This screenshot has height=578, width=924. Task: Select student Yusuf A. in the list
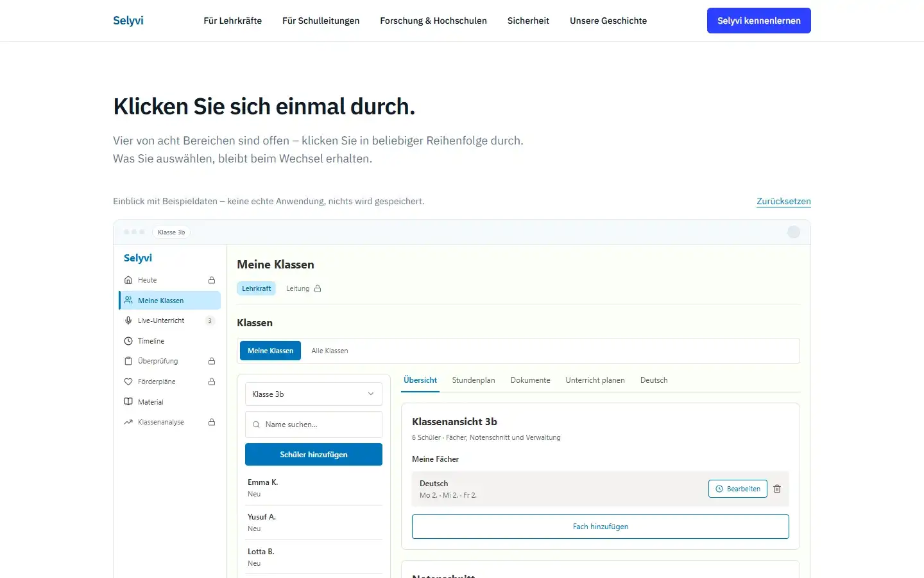coord(314,523)
